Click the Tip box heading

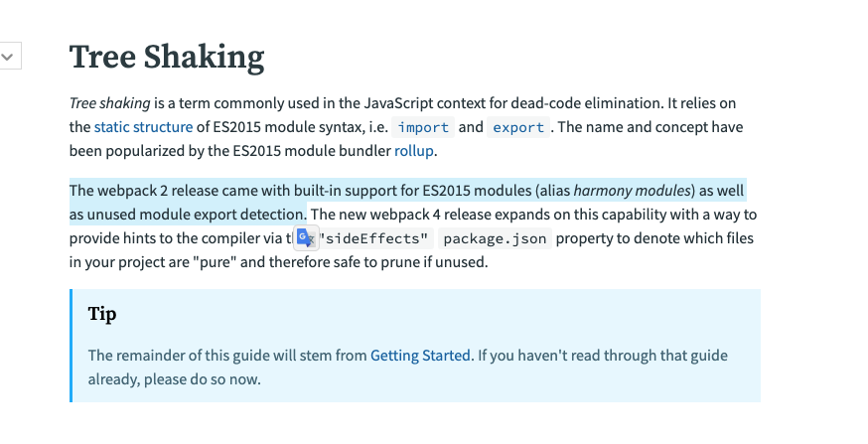tap(102, 314)
